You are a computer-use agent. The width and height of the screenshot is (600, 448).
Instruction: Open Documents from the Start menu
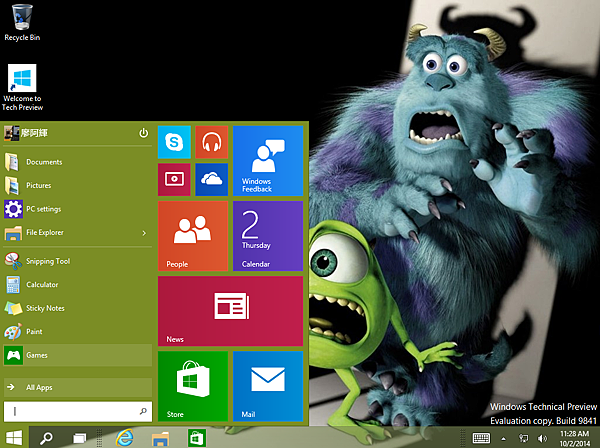click(x=78, y=162)
